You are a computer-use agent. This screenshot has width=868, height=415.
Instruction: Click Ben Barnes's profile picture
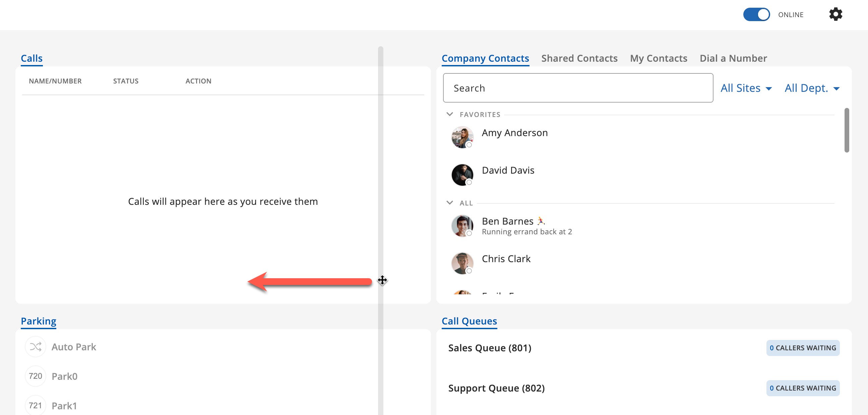pos(462,226)
